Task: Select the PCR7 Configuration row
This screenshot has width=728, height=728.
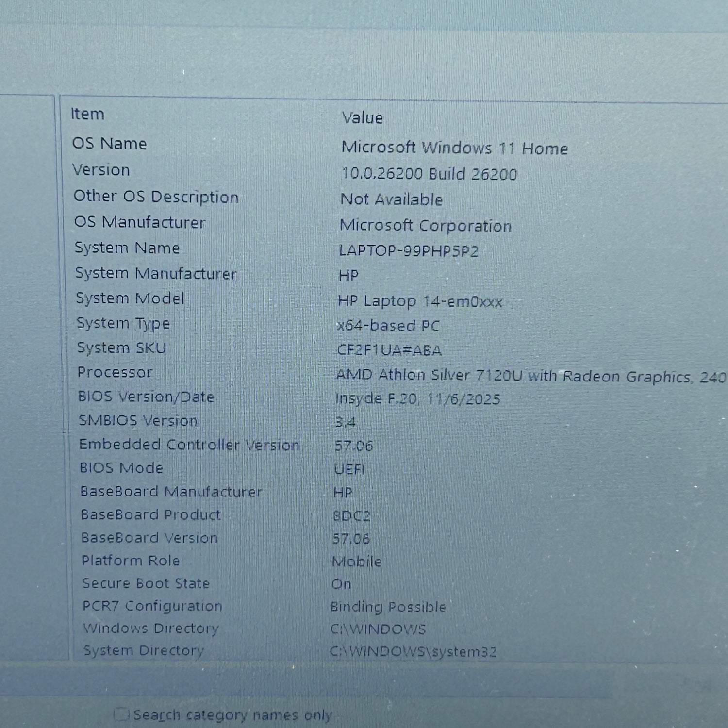Action: click(152, 606)
